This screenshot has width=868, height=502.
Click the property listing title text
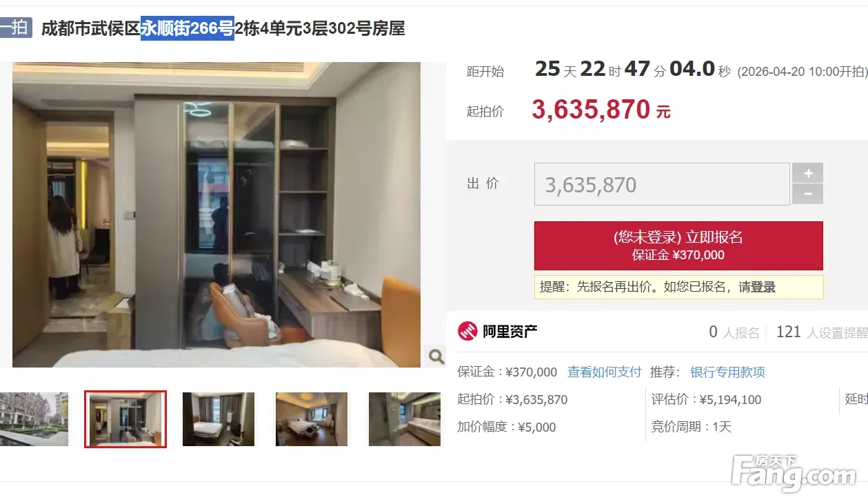(x=223, y=28)
